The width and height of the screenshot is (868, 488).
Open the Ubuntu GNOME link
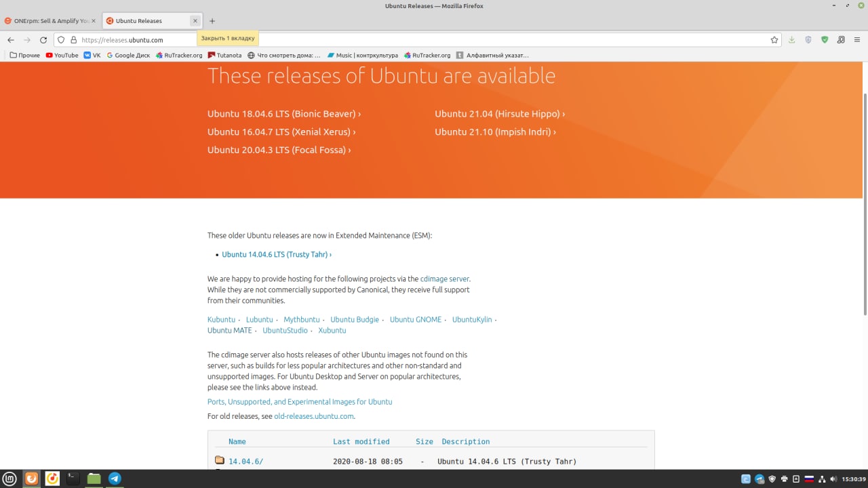(x=416, y=320)
